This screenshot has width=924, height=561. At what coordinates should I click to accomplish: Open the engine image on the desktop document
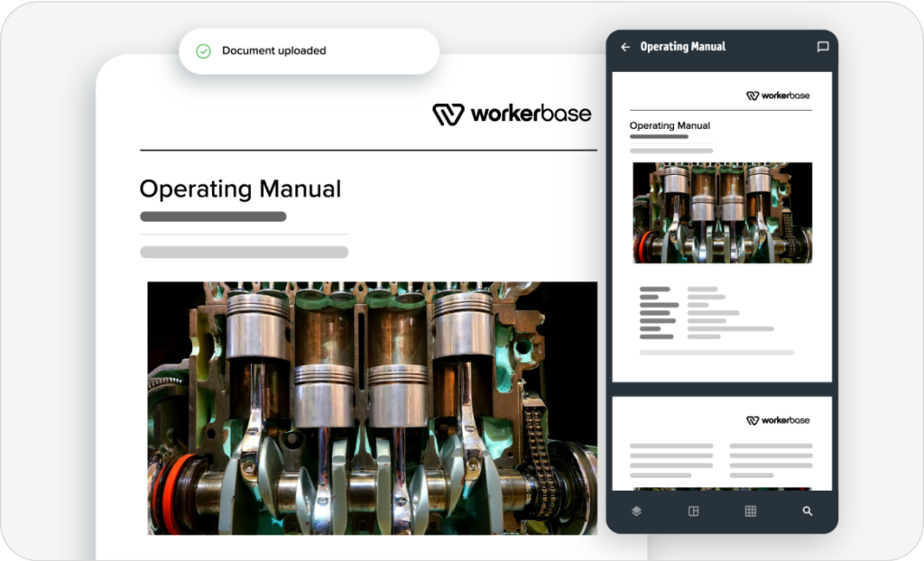[x=370, y=406]
